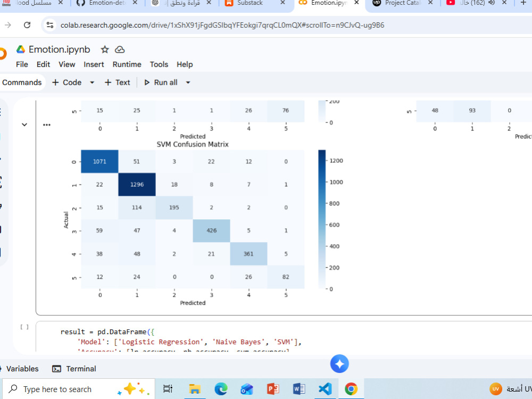Open a new browser tab
Viewport: 532px width, 399px height.
523,3
